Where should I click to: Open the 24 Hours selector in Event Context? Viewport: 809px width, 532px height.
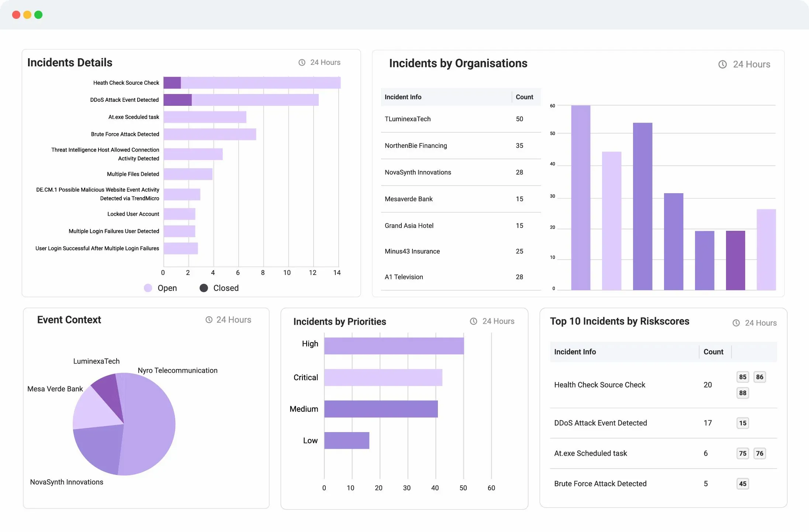234,320
